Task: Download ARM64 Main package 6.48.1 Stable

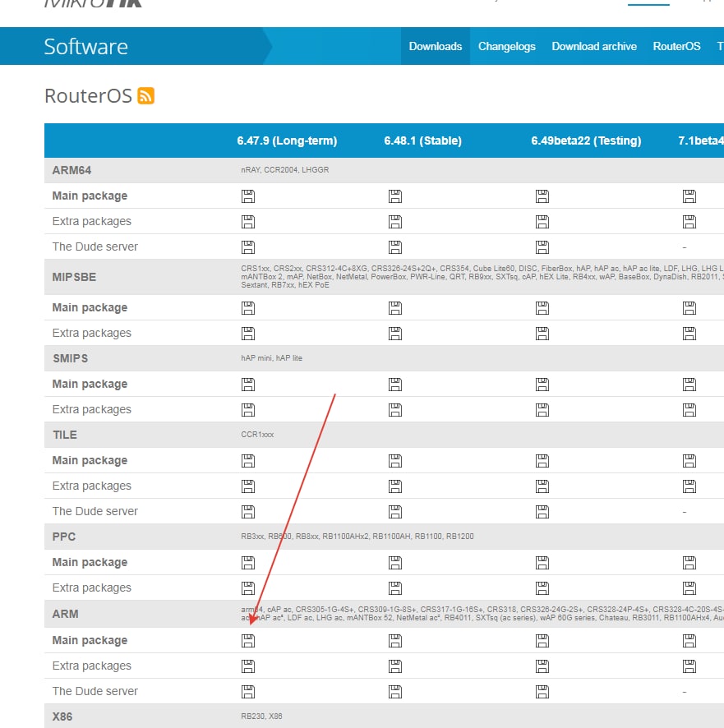Action: 395,196
